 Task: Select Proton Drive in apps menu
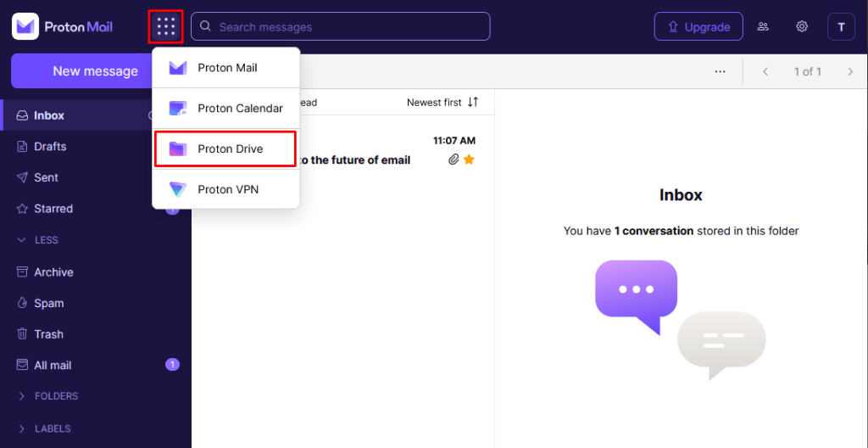225,148
